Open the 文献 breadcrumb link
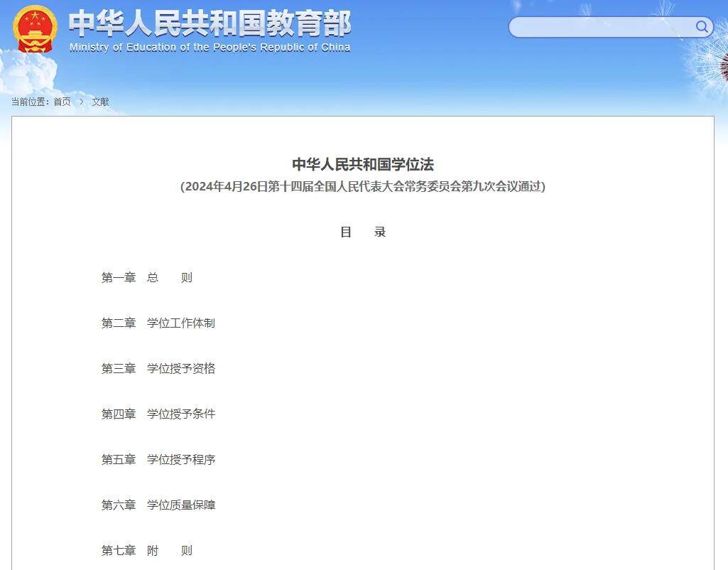 click(x=100, y=102)
